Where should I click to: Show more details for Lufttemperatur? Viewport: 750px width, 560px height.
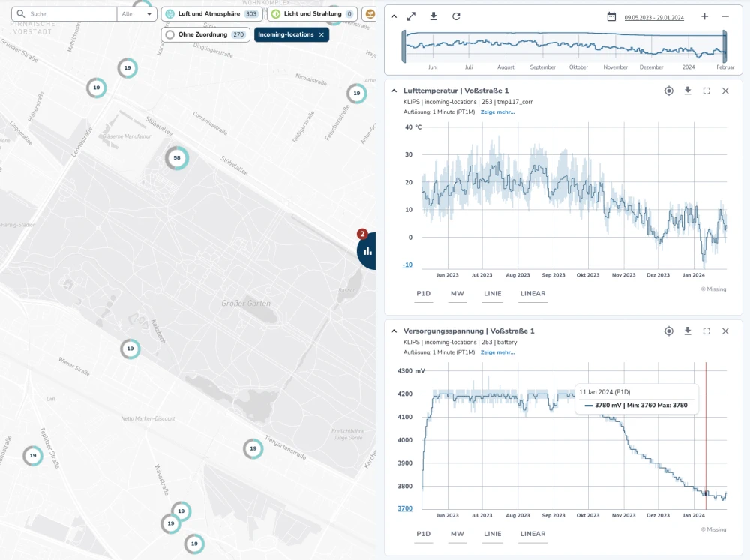[x=497, y=112]
